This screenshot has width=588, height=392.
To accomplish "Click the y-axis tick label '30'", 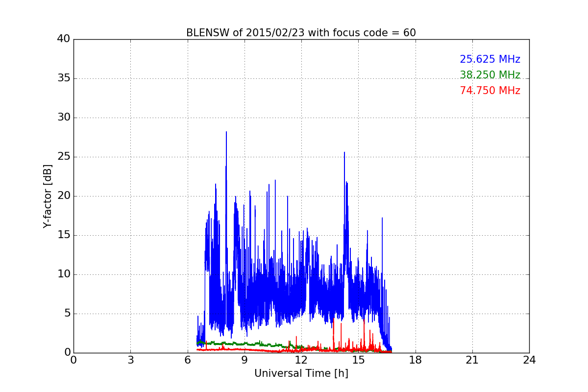I will 64,118.
